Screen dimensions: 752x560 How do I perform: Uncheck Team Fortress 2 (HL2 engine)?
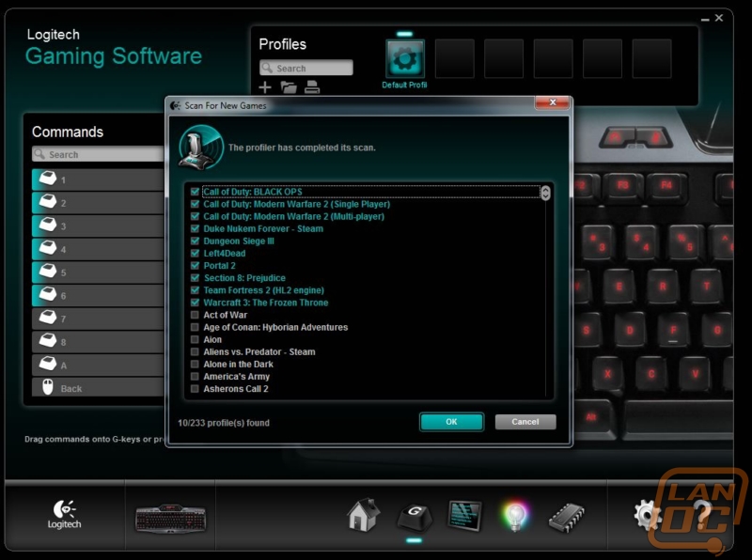pyautogui.click(x=195, y=290)
